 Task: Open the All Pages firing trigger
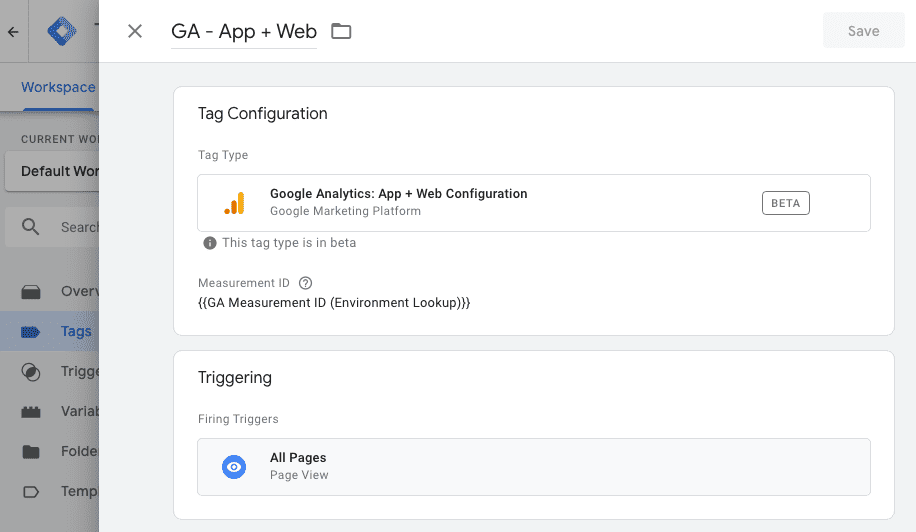tap(533, 467)
